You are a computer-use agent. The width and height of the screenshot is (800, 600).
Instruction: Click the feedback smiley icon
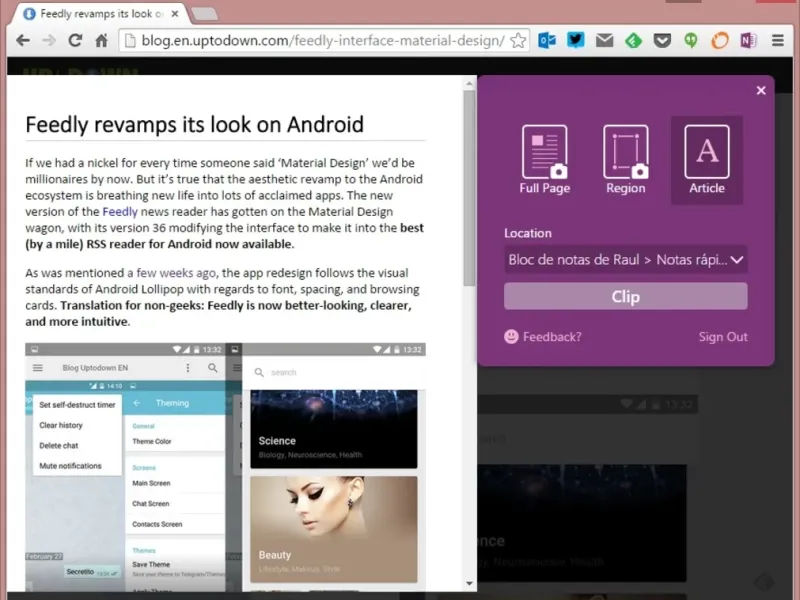tap(511, 336)
